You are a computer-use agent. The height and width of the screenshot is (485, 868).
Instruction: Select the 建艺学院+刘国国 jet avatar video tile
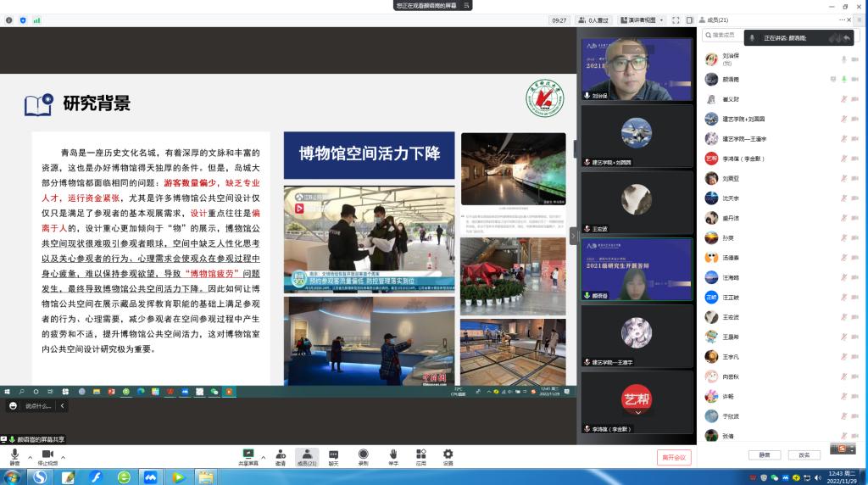pos(637,136)
